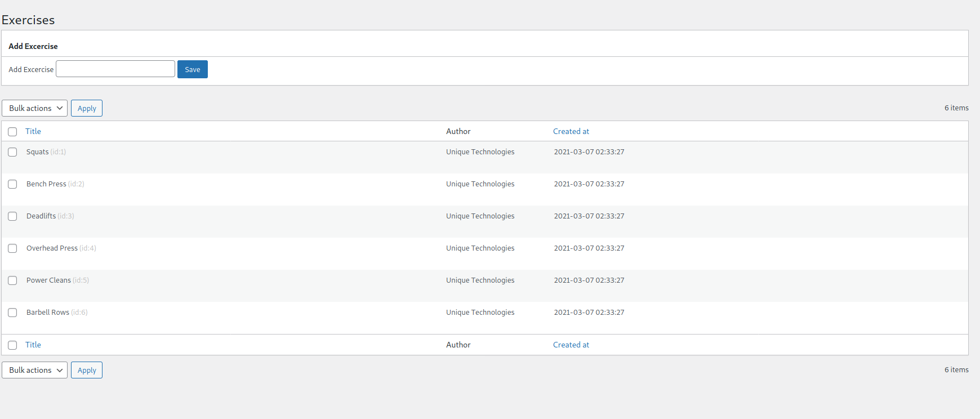Click the bold Add Excercise panel heading
980x419 pixels.
tap(33, 46)
